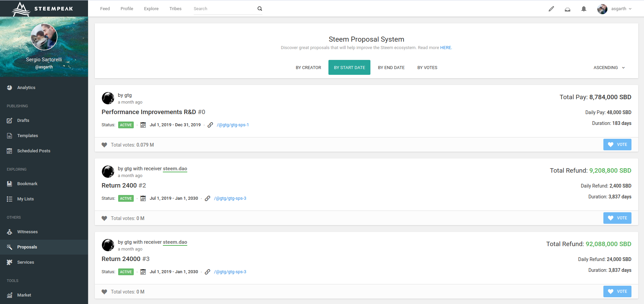Click the Templates document icon
The image size is (644, 304).
tap(9, 136)
